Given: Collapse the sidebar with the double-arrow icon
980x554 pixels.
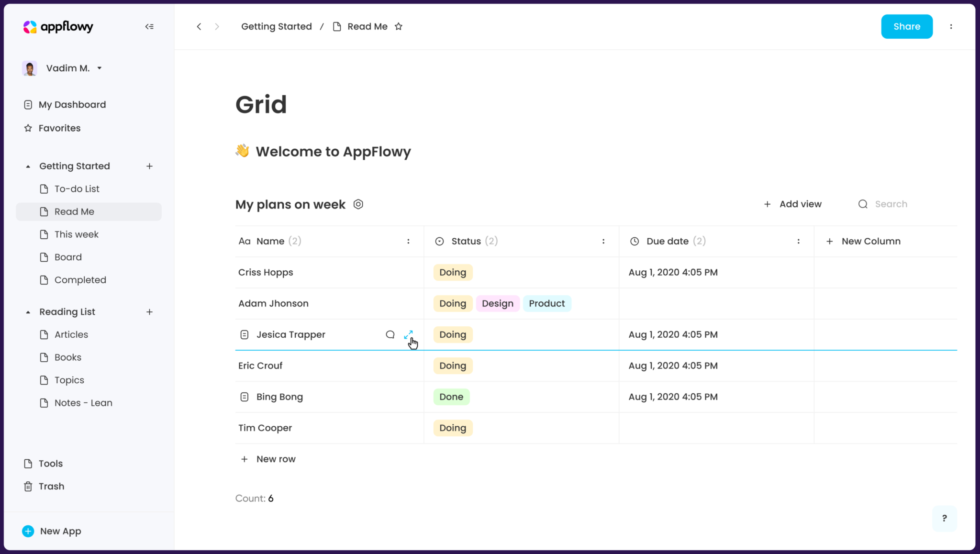Looking at the screenshot, I should (149, 27).
